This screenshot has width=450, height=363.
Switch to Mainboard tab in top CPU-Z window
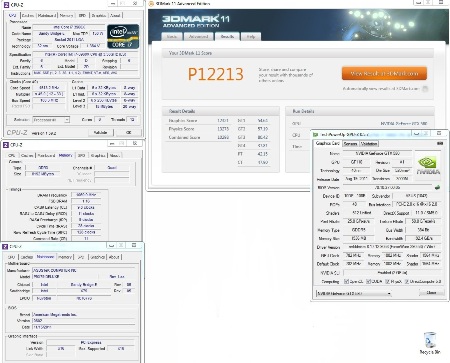(47, 15)
